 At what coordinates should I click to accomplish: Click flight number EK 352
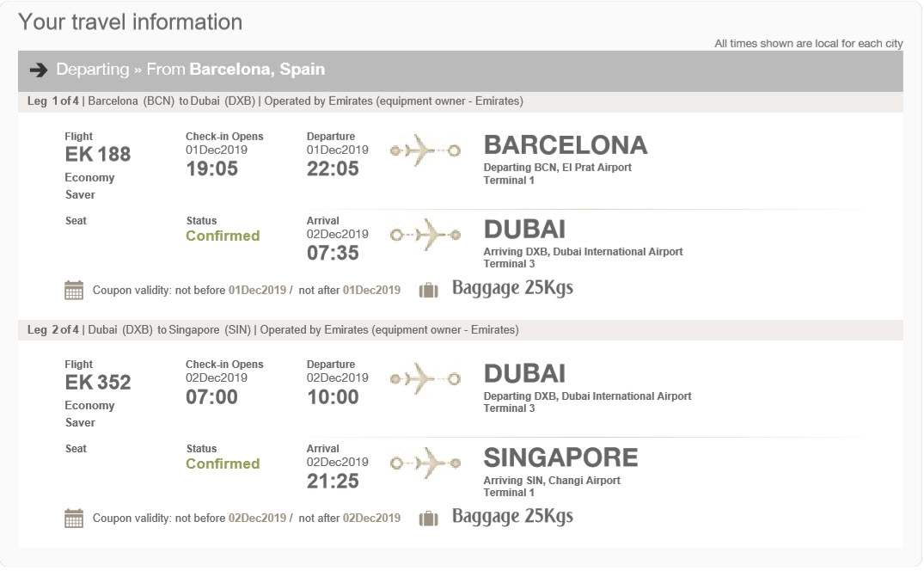click(x=98, y=383)
